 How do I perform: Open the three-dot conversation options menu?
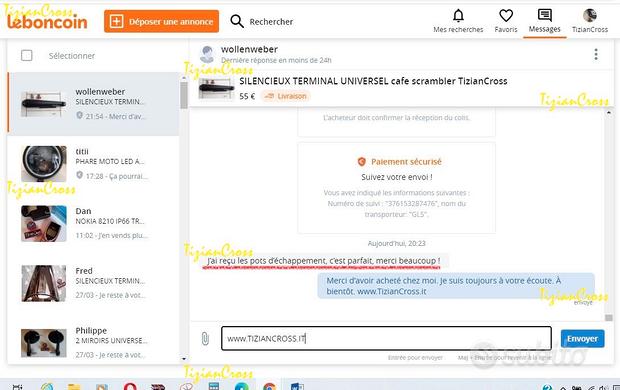click(x=596, y=54)
